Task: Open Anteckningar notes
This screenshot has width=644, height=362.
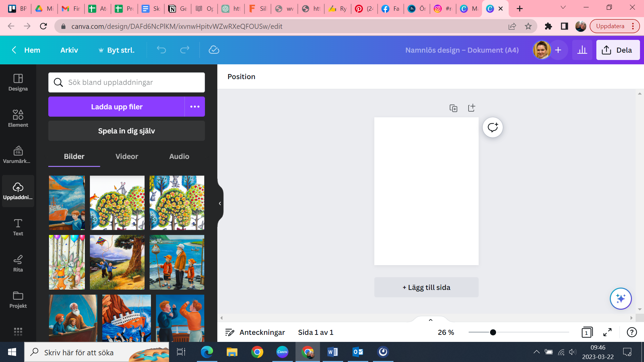Action: click(255, 332)
